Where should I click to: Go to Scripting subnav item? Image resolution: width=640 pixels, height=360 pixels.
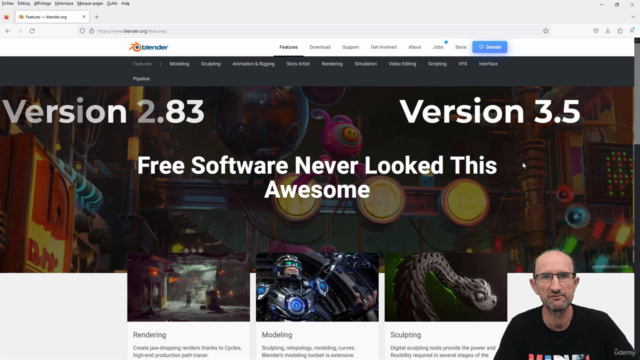coord(437,64)
